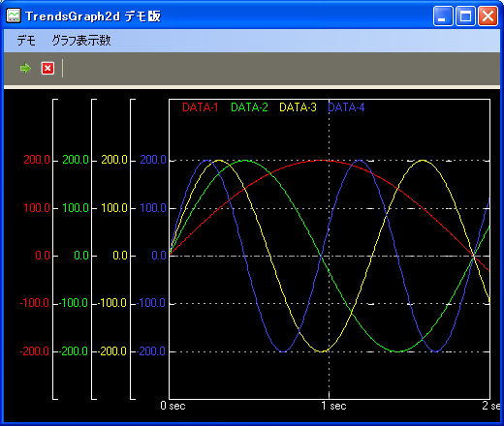
Task: Click the green 100.0 axis label
Action: coord(76,208)
